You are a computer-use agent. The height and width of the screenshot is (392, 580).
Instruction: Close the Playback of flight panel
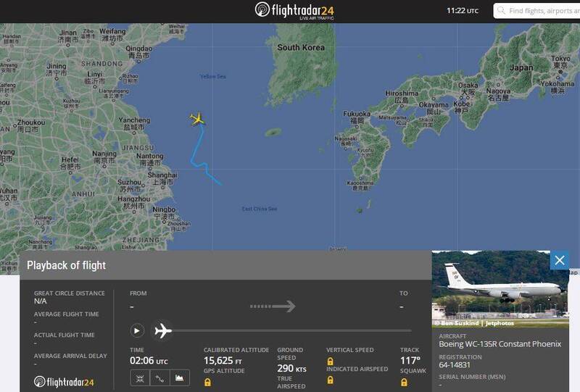(560, 260)
